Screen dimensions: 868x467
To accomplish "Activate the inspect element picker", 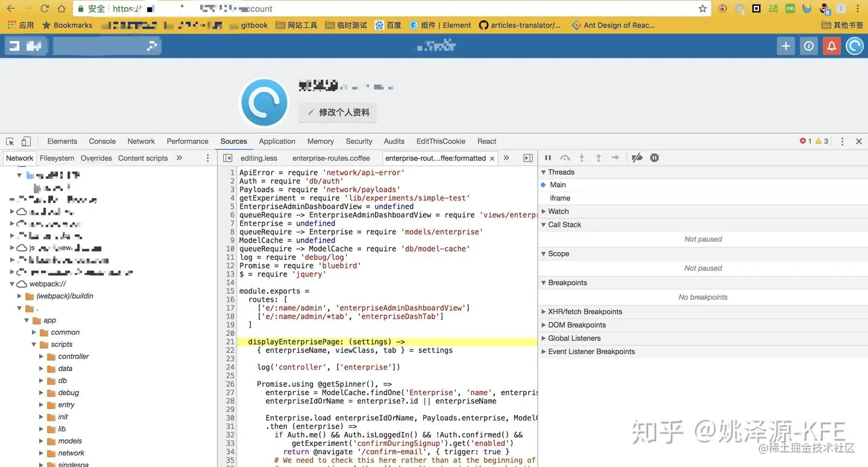I will tap(10, 141).
